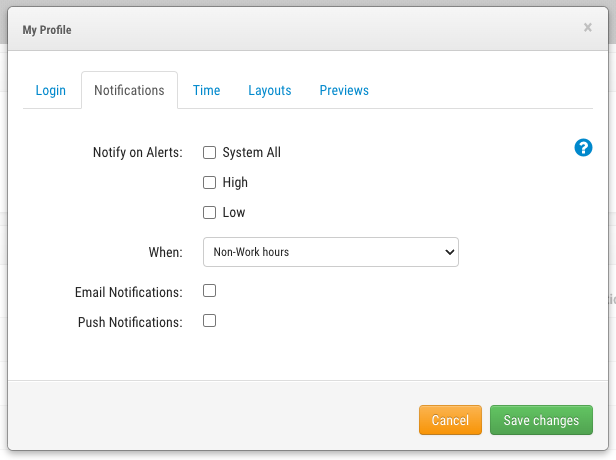
Task: Click the Push Notifications label text
Action: 130,323
